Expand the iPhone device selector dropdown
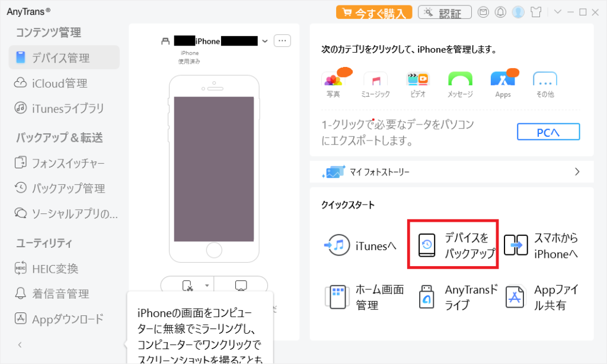607x364 pixels. tap(265, 41)
